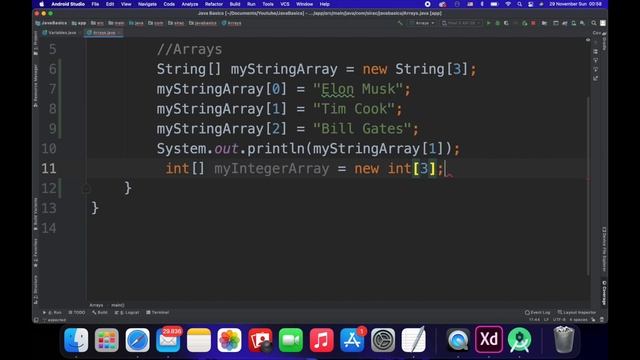Click the main() breadcrumb below editor
This screenshot has width=640, height=360.
click(118, 305)
